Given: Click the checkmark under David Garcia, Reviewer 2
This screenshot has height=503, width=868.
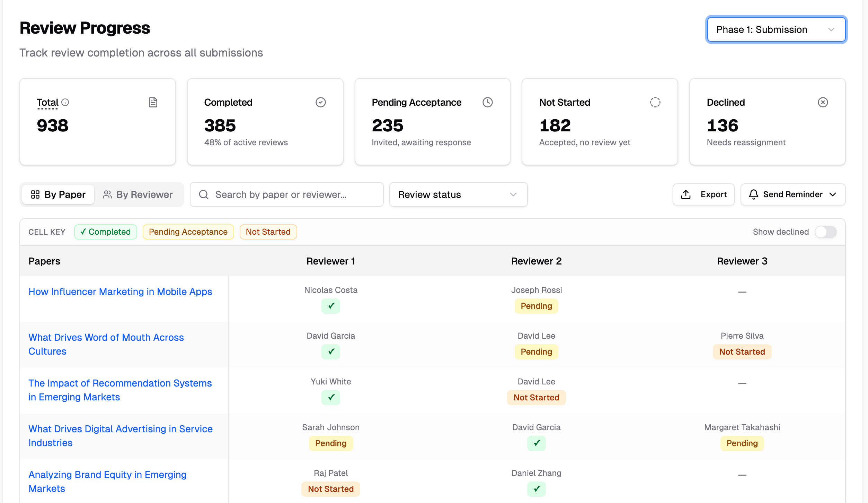Looking at the screenshot, I should click(537, 443).
